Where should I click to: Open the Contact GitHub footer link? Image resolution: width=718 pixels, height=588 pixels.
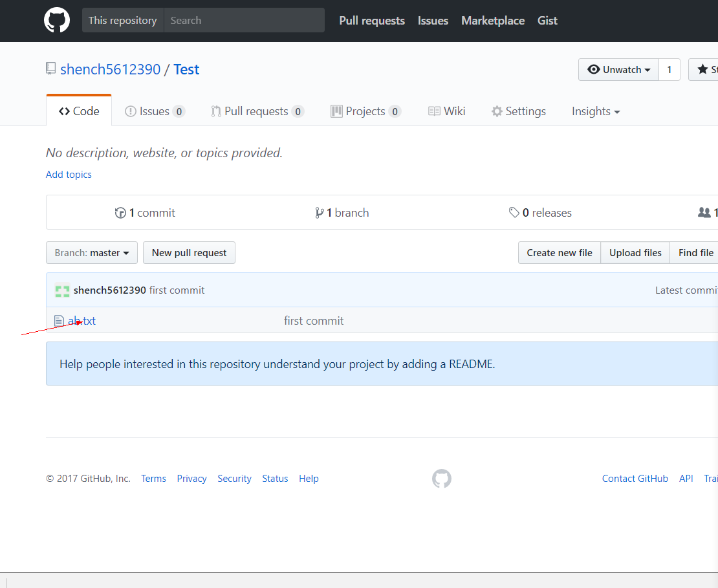click(635, 479)
